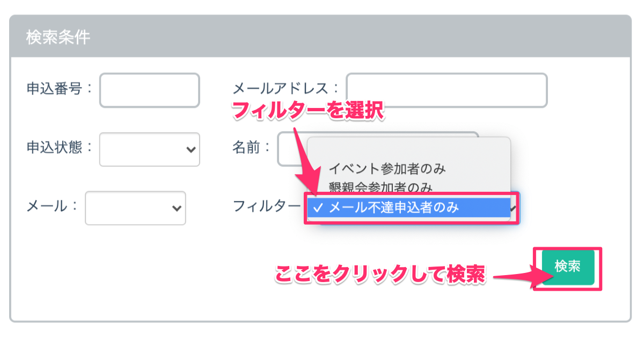This screenshot has height=360, width=644.
Task: Click the ここをクリックして検索 annotation text
Action: click(380, 276)
